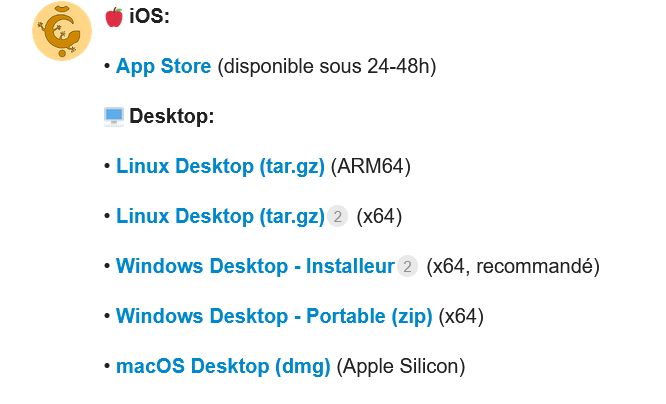Download Linux Desktop tar.gz for ARM64
The image size is (666, 404).
pos(220,166)
